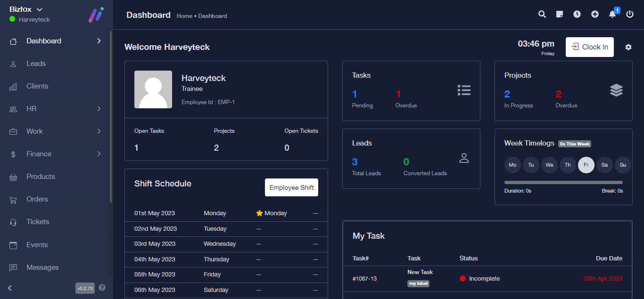
Task: Open dashboard settings gear icon
Action: click(x=628, y=47)
